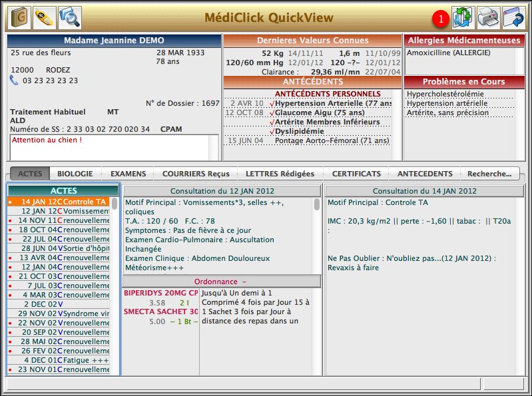This screenshot has height=396, width=532.
Task: Click the Attention au chien note field
Action: pos(114,148)
